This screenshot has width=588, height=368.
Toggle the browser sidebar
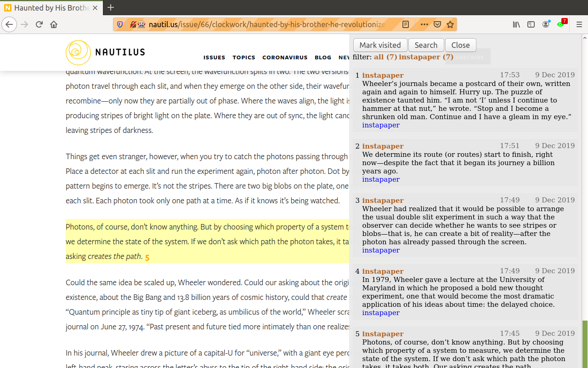[x=531, y=24]
